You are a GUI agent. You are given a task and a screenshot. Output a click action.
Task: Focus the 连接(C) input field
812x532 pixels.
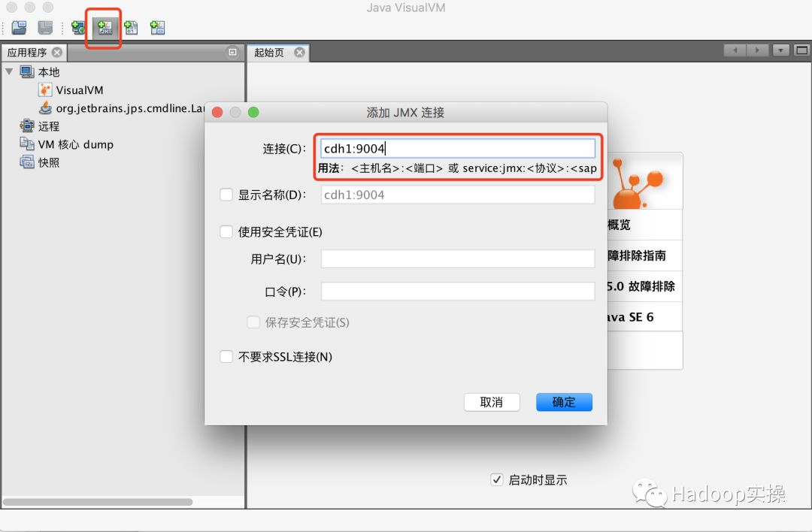tap(458, 149)
